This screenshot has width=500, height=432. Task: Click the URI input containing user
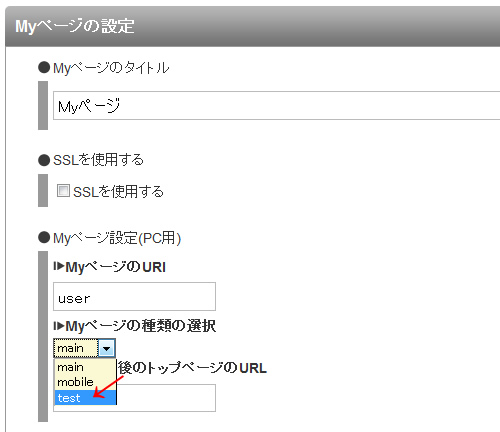(x=134, y=297)
